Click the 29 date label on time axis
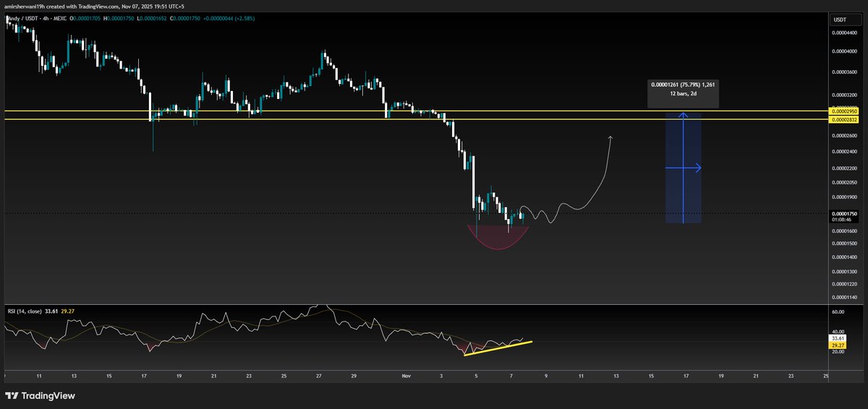The width and height of the screenshot is (868, 409). (354, 376)
